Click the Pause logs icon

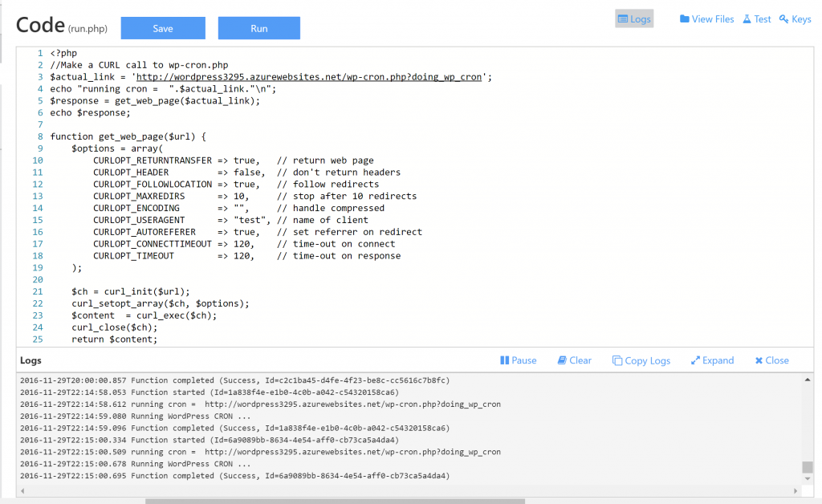[x=507, y=360]
